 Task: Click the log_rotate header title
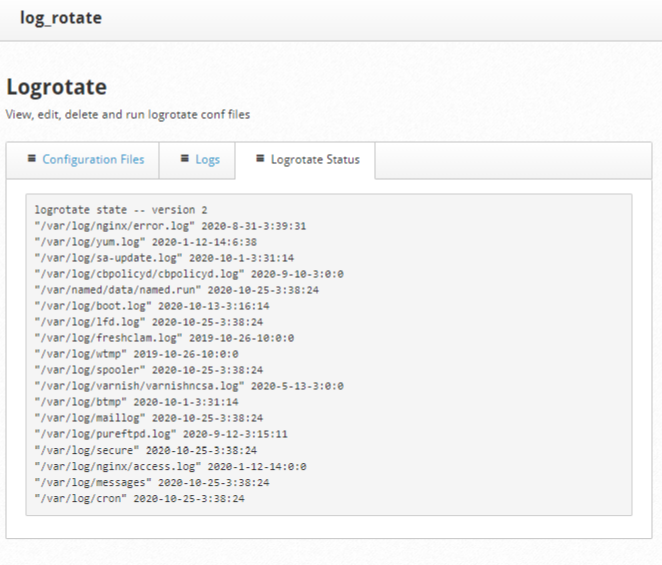pos(61,18)
